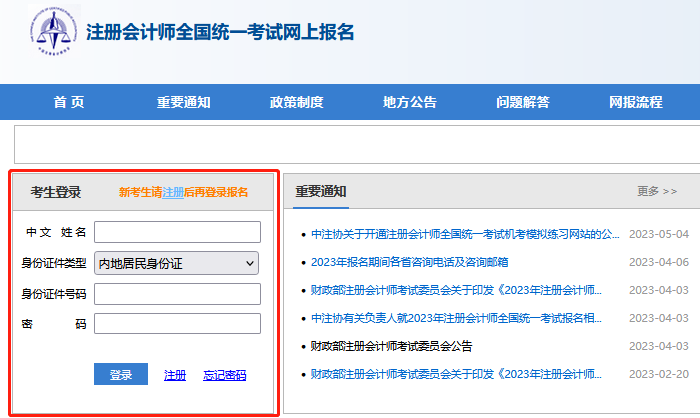Open 2023年报名期间各省咨询电话及咨询邮箱 notice

pos(409,262)
